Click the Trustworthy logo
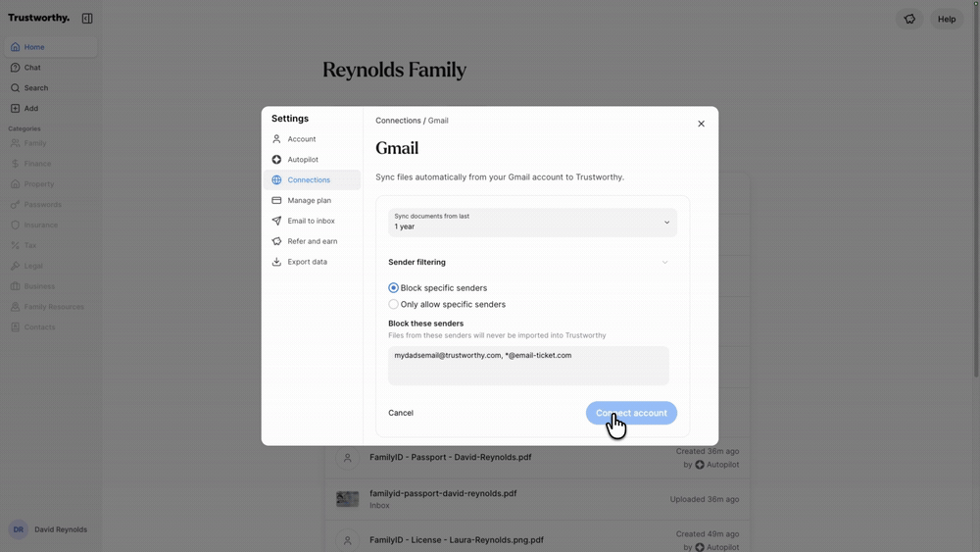This screenshot has height=552, width=980. (x=39, y=18)
